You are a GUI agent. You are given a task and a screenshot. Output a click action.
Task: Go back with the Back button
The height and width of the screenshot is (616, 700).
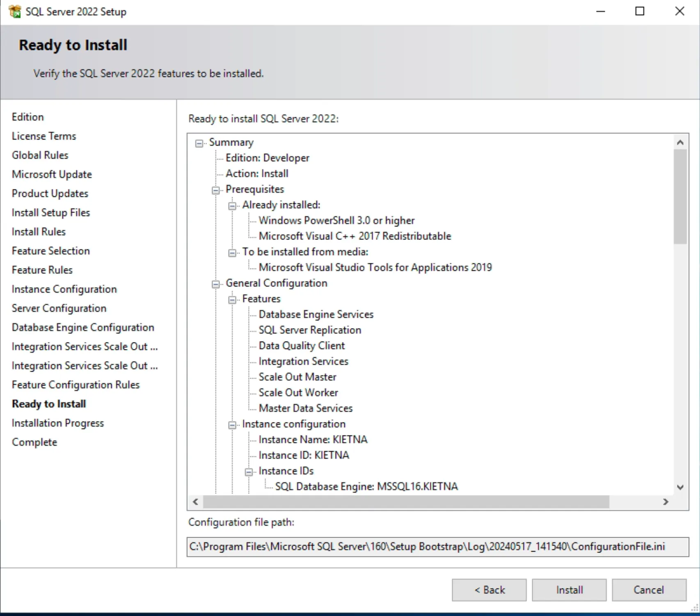[x=489, y=590]
